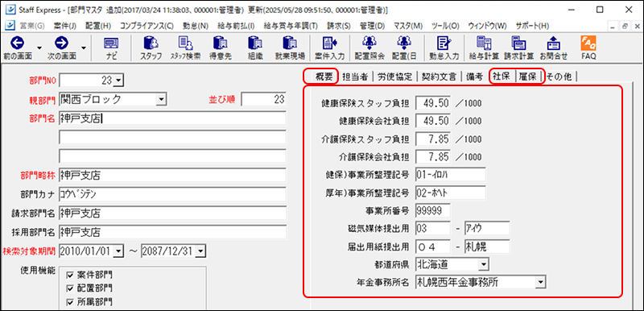The height and width of the screenshot is (311, 644).
Task: Open the 部門NO dropdown
Action: point(118,81)
